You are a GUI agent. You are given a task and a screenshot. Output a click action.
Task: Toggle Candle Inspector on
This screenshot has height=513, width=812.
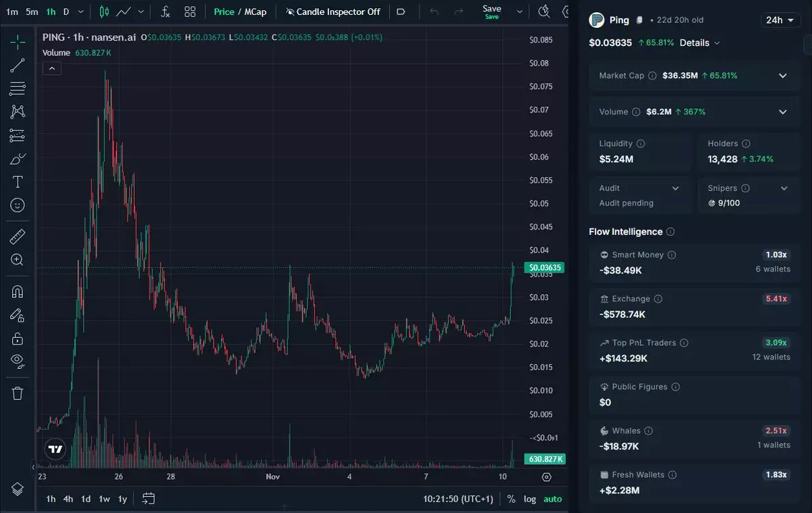[x=333, y=12]
